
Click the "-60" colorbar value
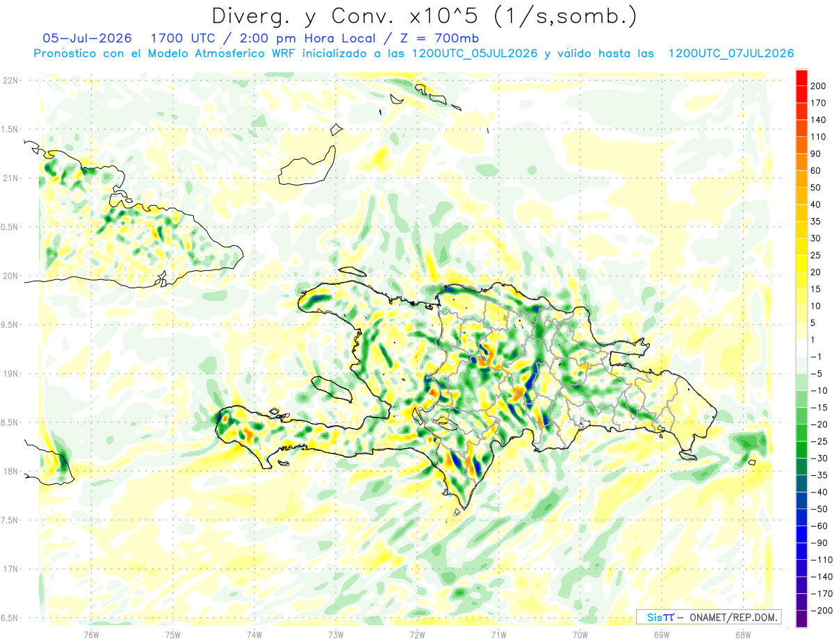tap(818, 526)
